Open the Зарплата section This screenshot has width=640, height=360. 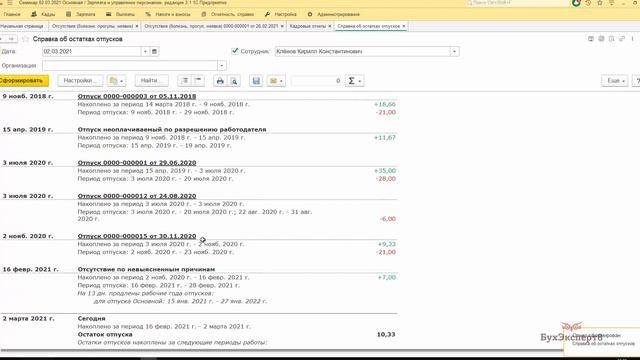click(81, 14)
